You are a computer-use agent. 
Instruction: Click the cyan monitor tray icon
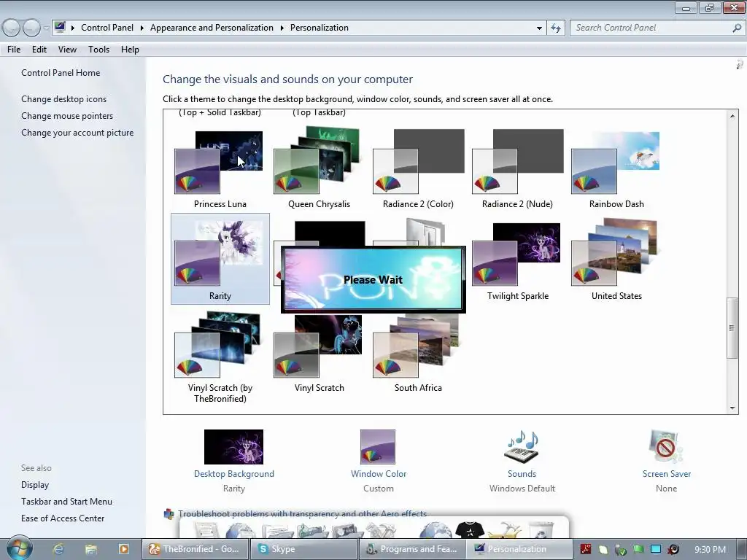pyautogui.click(x=656, y=549)
